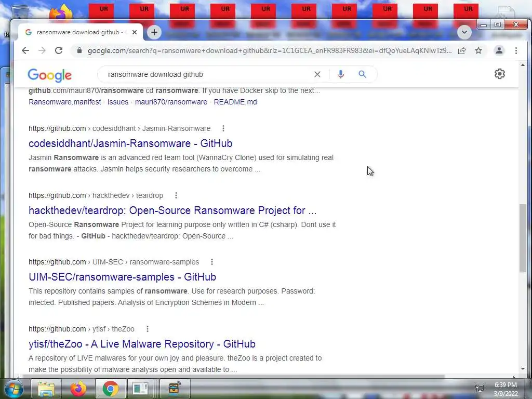This screenshot has width=532, height=399.
Task: Click the vertical scrollbar thumb
Action: pos(523,238)
